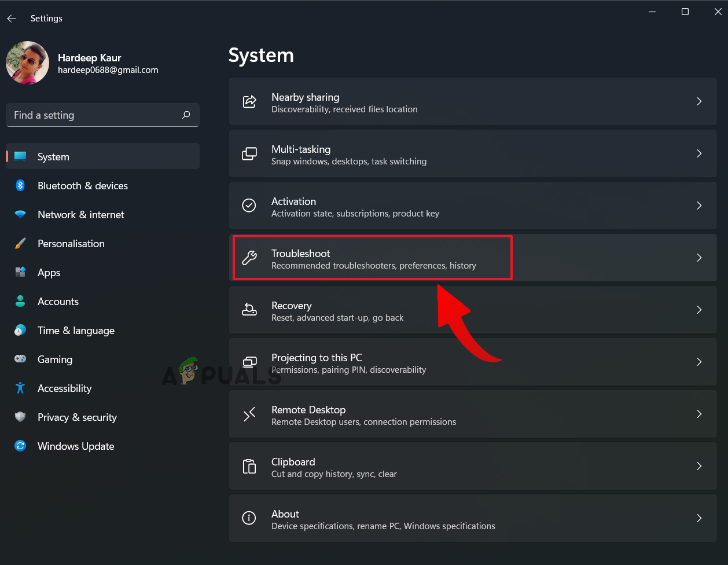Click the Remote Desktop icon
This screenshot has height=565, width=728.
249,414
